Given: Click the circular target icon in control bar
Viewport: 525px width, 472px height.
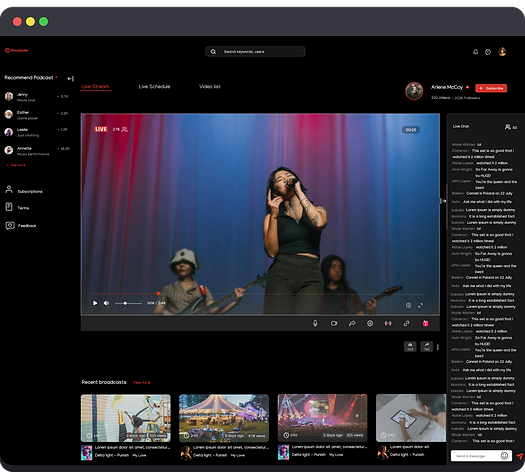Looking at the screenshot, I should tap(370, 323).
